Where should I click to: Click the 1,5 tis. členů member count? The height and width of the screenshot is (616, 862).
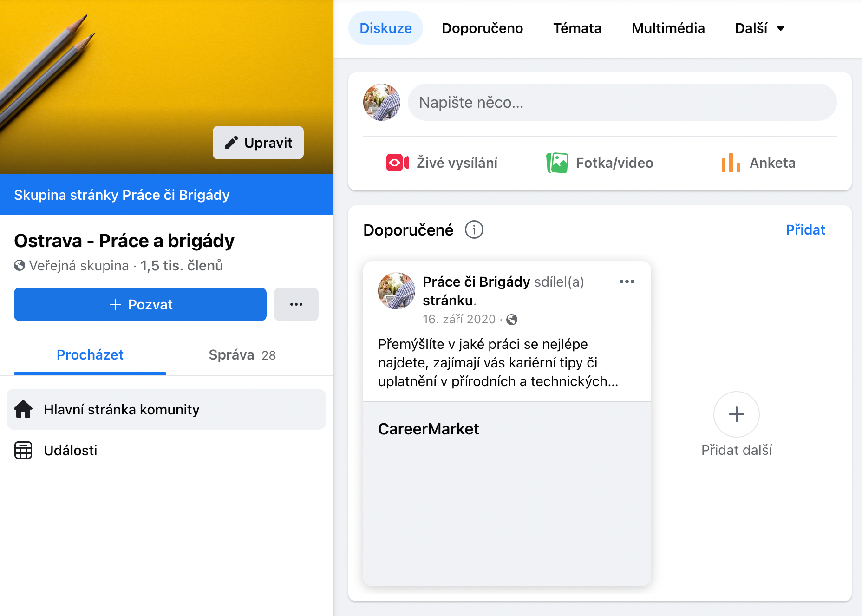tap(182, 265)
